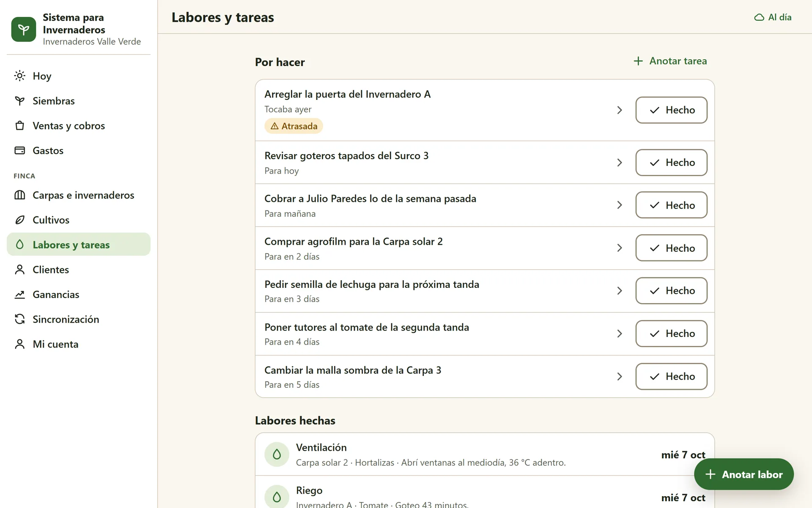The width and height of the screenshot is (812, 508).
Task: Mark Cambiar la malla sombra as Hecho
Action: 671,376
